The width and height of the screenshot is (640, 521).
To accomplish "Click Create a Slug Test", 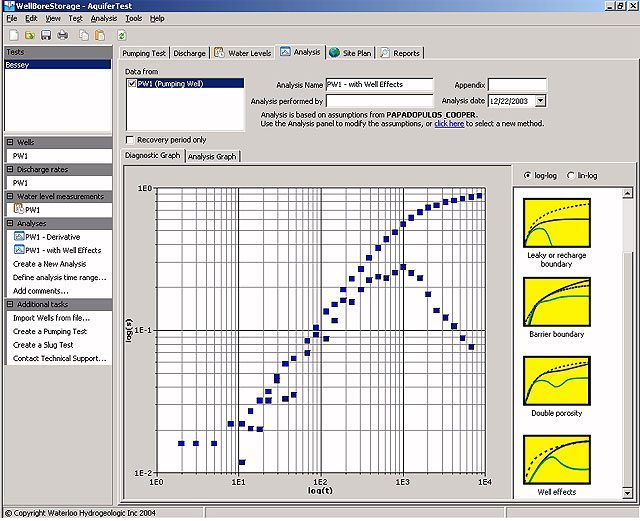I will tap(43, 345).
